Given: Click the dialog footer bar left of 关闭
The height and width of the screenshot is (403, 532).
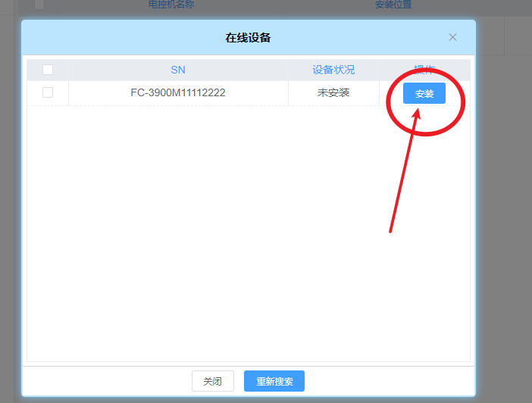Looking at the screenshot, I should [x=106, y=381].
